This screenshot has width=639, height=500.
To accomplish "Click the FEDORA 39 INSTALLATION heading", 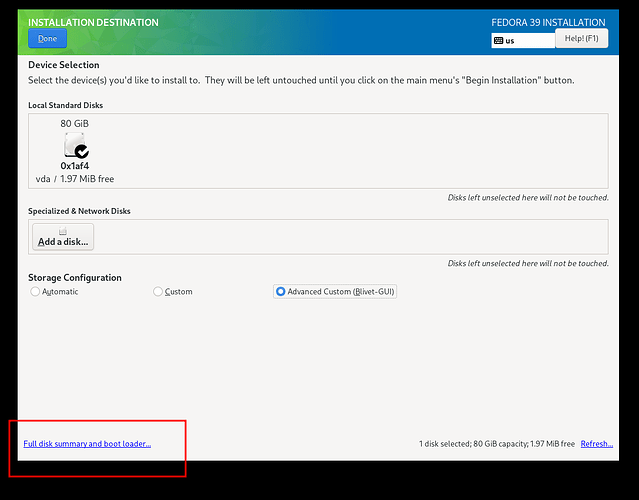I will coord(548,22).
